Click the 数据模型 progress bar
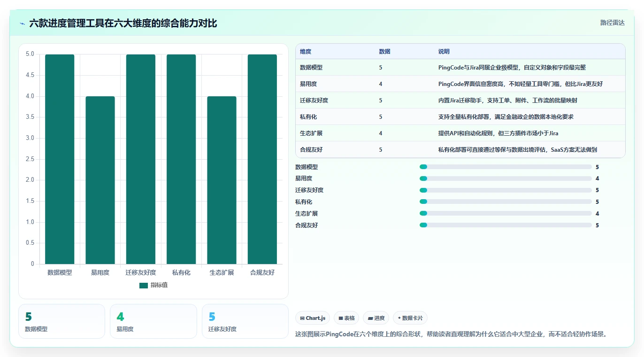 coord(506,167)
